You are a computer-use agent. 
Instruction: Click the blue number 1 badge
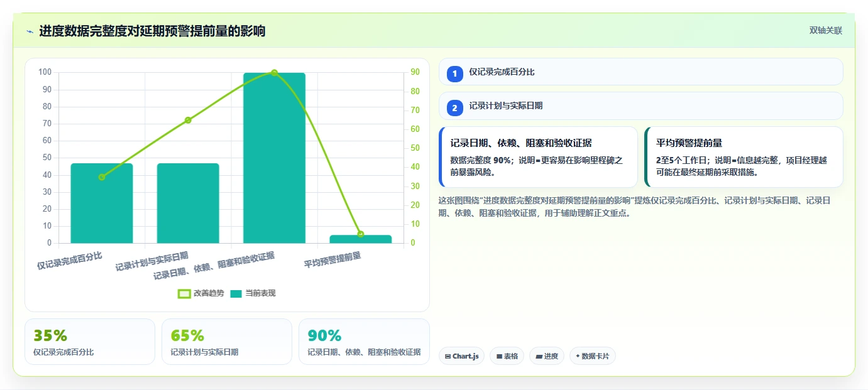[455, 73]
